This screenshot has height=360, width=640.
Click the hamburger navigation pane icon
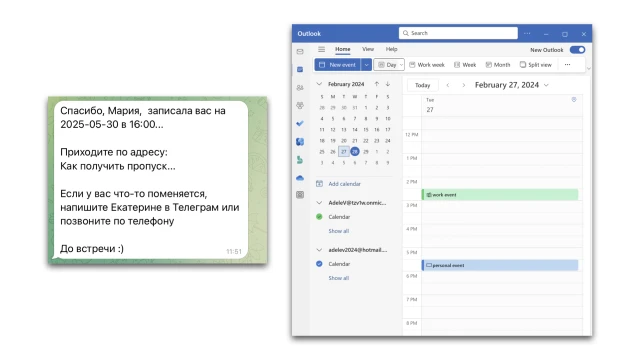click(322, 49)
